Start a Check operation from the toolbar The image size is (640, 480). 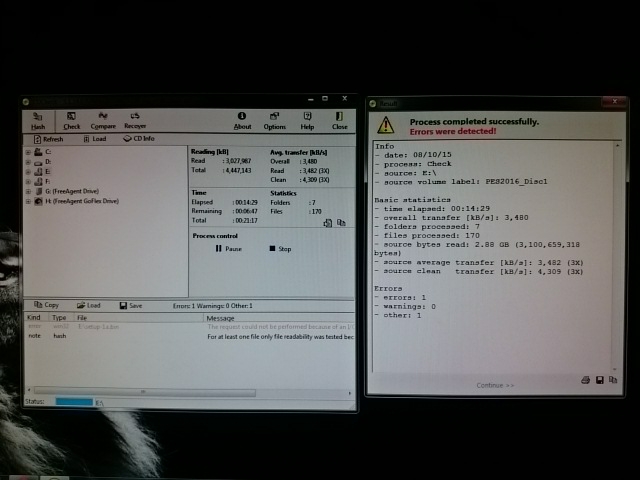click(x=72, y=120)
